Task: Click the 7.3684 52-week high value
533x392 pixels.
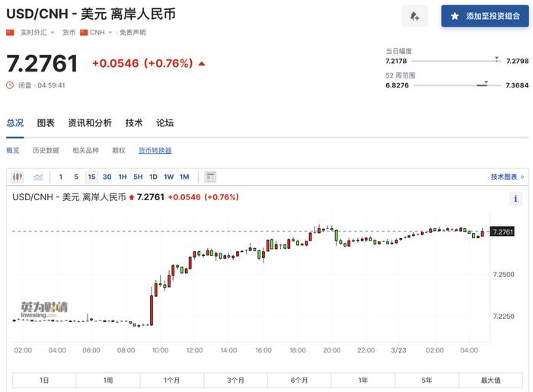Action: point(517,85)
